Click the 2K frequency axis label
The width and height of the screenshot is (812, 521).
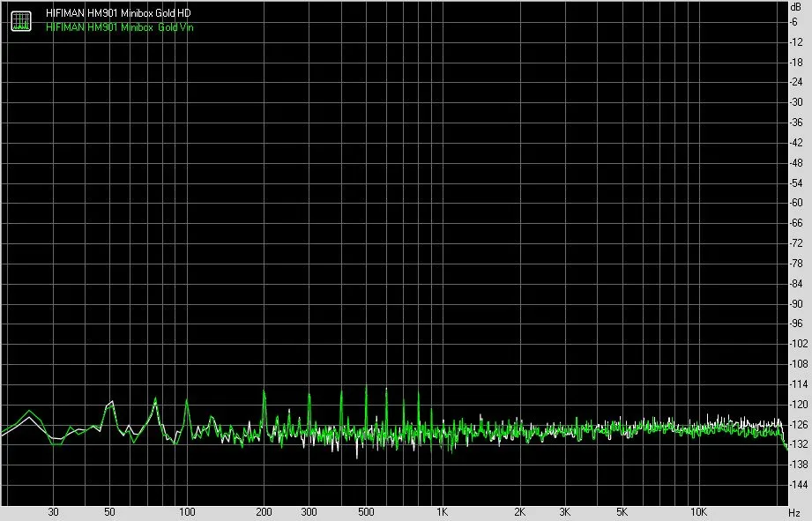point(519,512)
